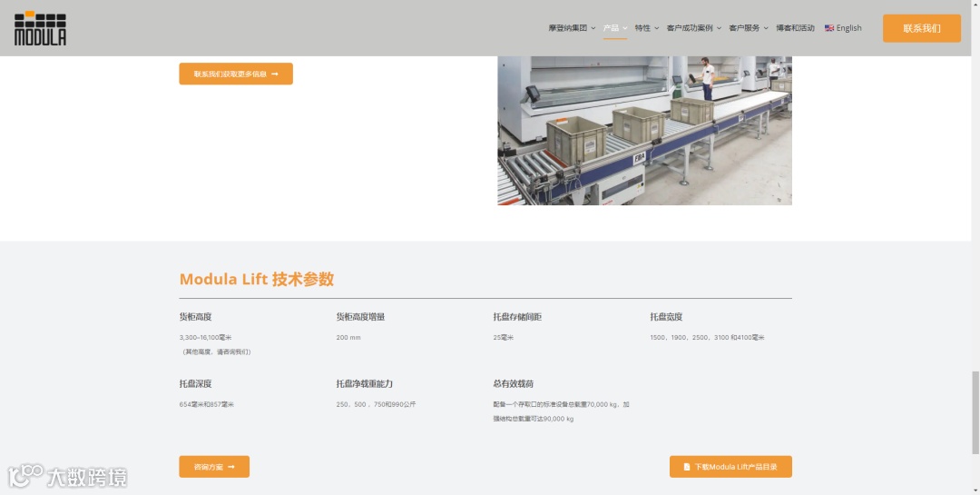This screenshot has width=980, height=495.
Task: Click the 咨询方案 button
Action: click(x=214, y=467)
